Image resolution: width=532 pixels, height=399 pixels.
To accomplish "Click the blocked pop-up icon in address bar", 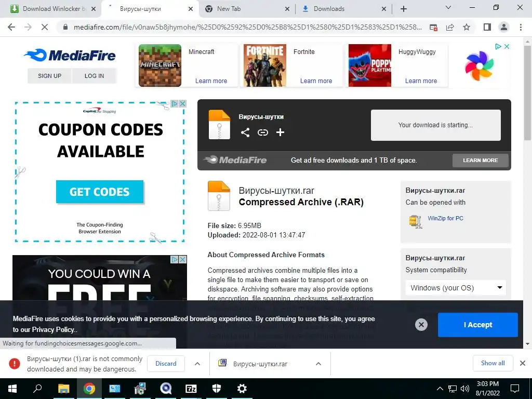I will point(433,27).
